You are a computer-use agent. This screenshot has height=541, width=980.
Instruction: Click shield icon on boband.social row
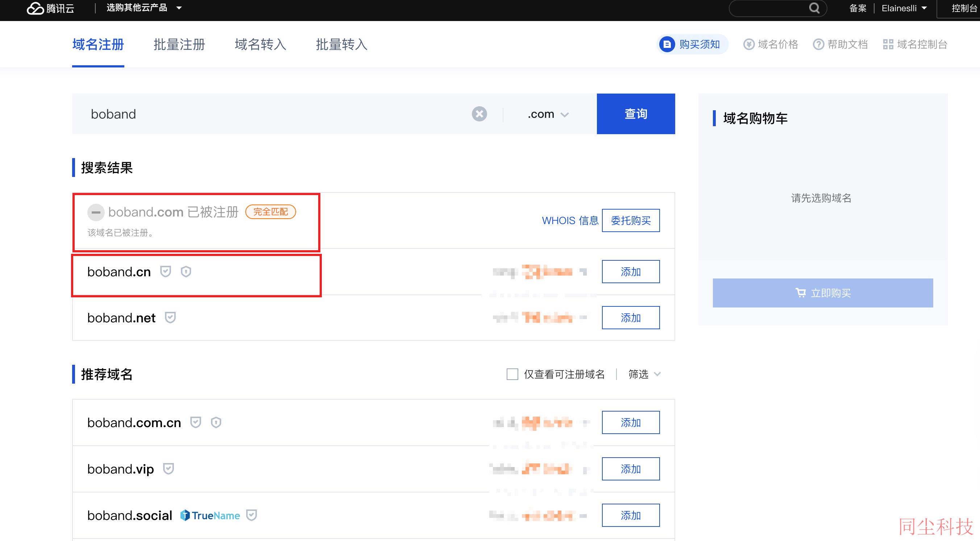pyautogui.click(x=252, y=515)
